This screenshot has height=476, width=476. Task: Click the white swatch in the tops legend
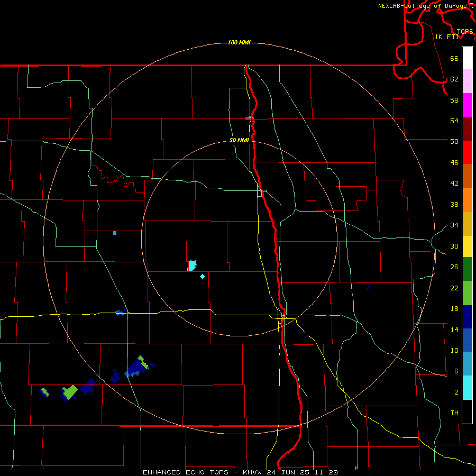pos(467,58)
